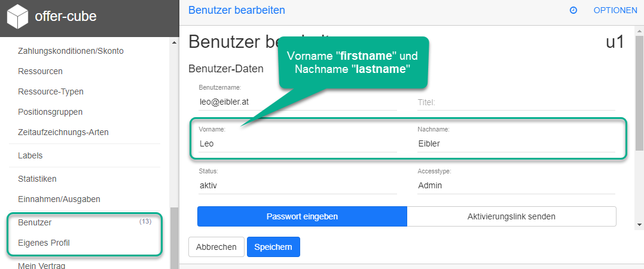Open Einnahmen/Ausgaben page
Image resolution: width=644 pixels, height=269 pixels.
(x=59, y=199)
